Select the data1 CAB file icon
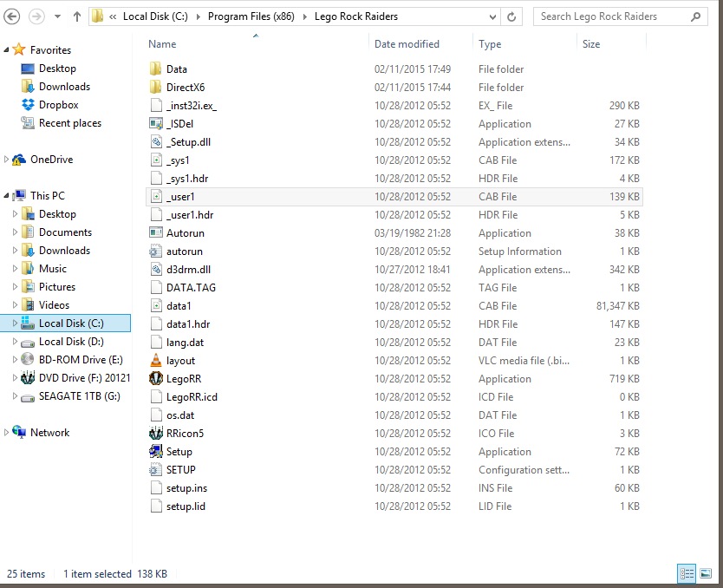The width and height of the screenshot is (723, 588). pyautogui.click(x=156, y=306)
